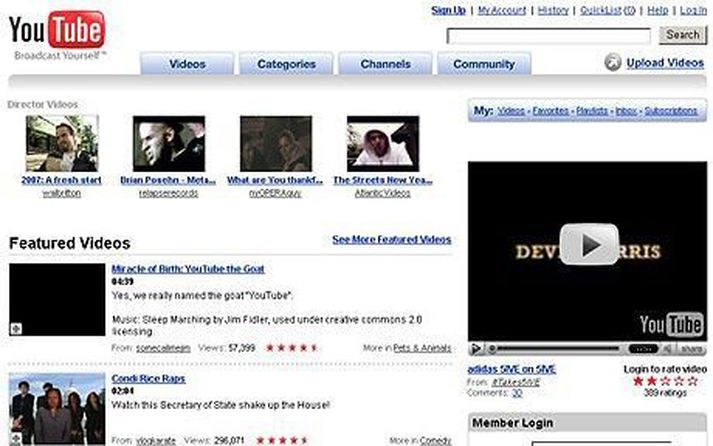This screenshot has width=713, height=446.
Task: Open 'What are You thankf...' video thumbnail
Action: pos(276,144)
